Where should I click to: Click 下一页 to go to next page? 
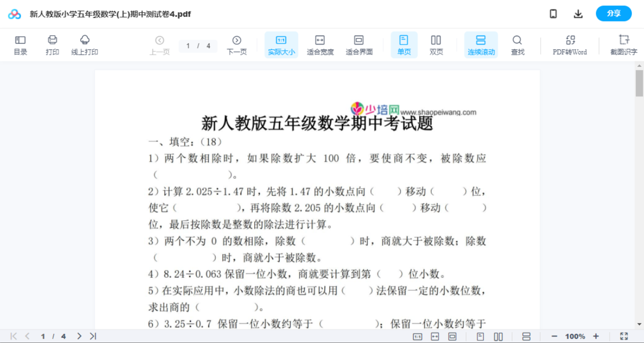point(237,45)
